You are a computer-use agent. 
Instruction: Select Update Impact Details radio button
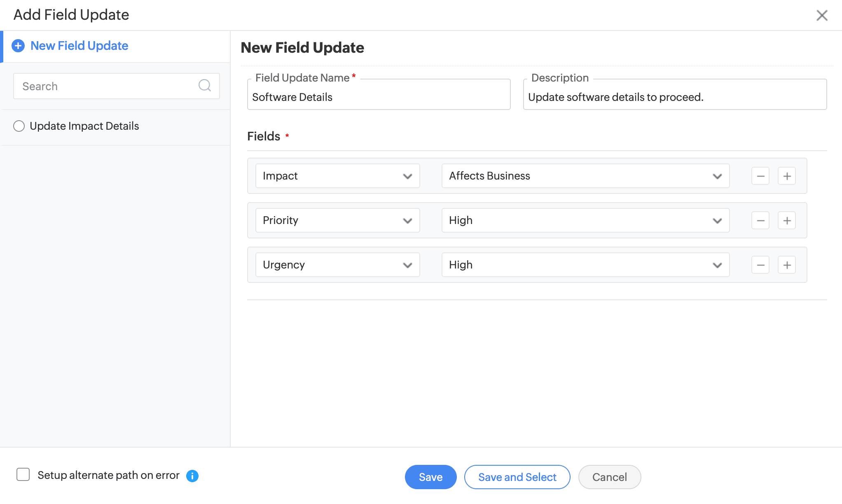pos(19,126)
